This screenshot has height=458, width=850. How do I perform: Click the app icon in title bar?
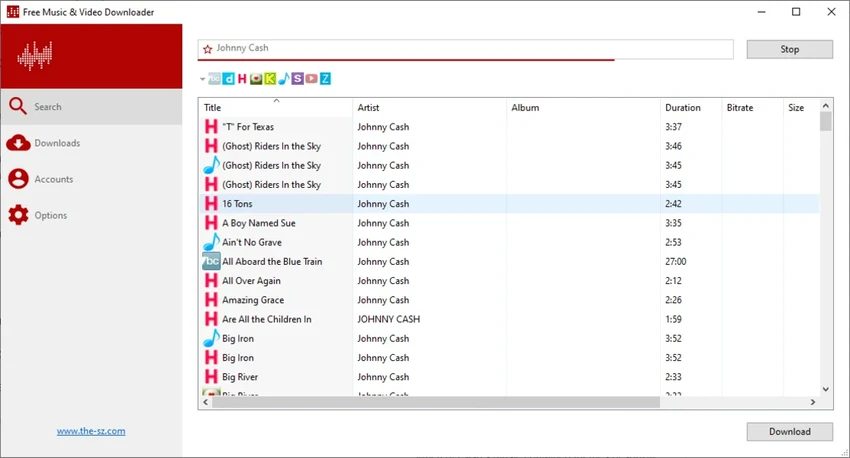click(12, 11)
